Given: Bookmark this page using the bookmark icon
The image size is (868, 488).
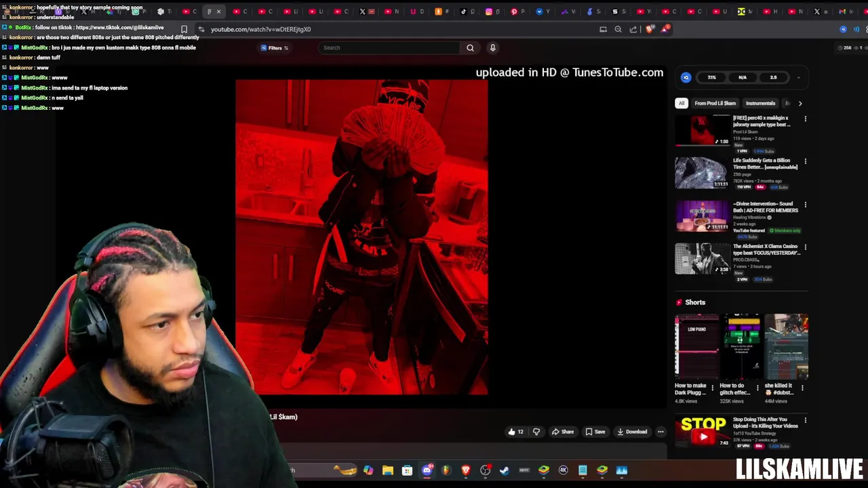Looking at the screenshot, I should [x=184, y=29].
